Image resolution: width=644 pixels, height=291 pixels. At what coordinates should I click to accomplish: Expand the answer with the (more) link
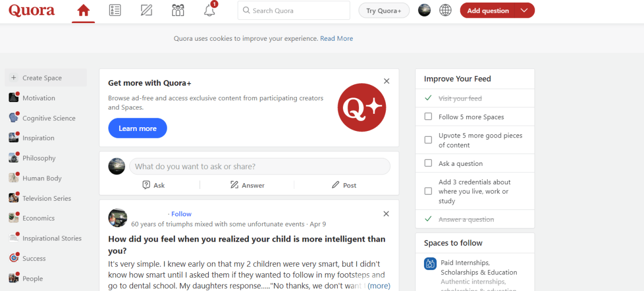point(379,286)
